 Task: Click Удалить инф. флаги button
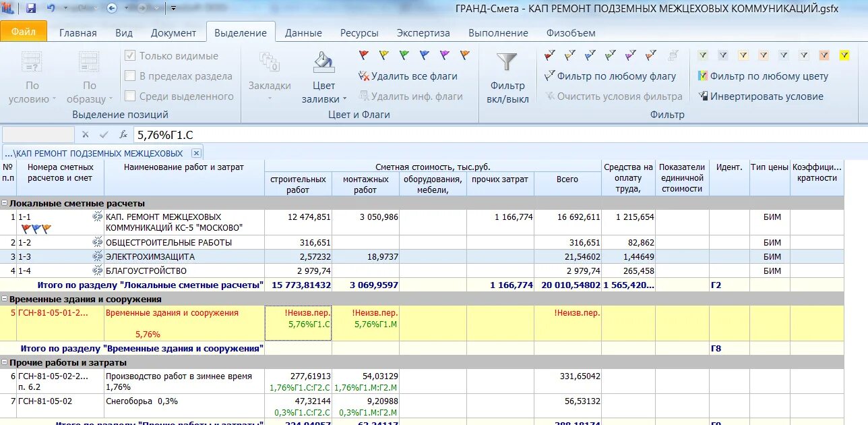pyautogui.click(x=410, y=96)
